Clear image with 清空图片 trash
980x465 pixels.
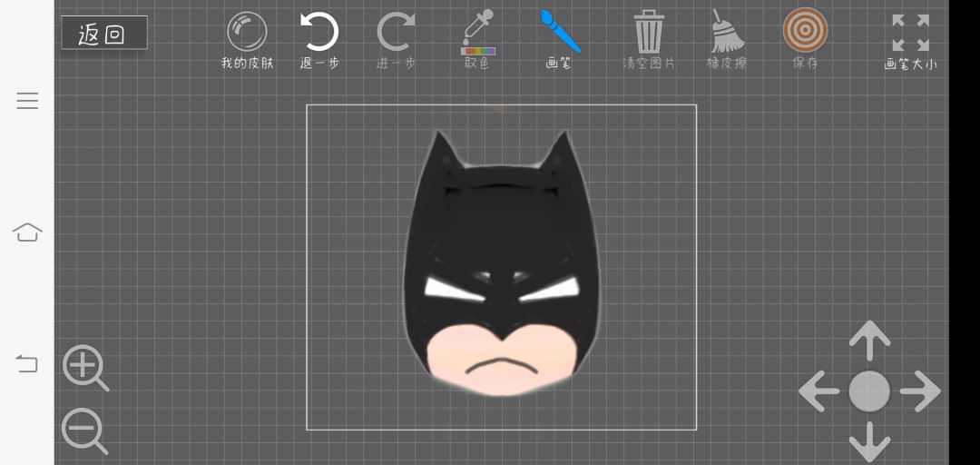[649, 39]
